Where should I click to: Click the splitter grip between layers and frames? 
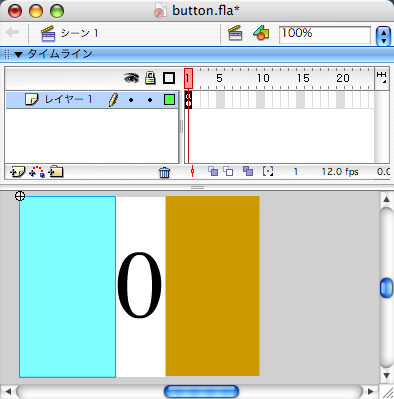point(181,127)
